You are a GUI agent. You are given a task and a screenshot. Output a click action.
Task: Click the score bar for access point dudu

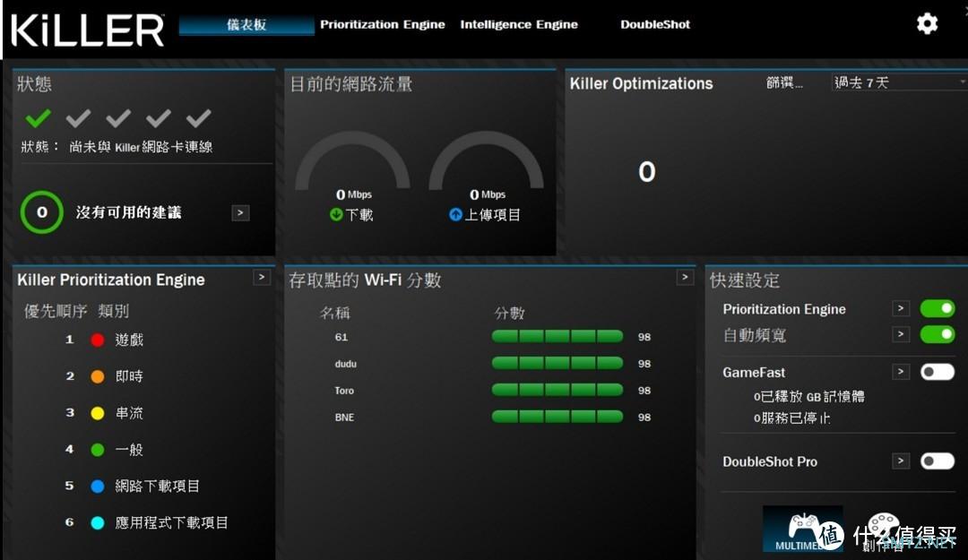[x=557, y=363]
